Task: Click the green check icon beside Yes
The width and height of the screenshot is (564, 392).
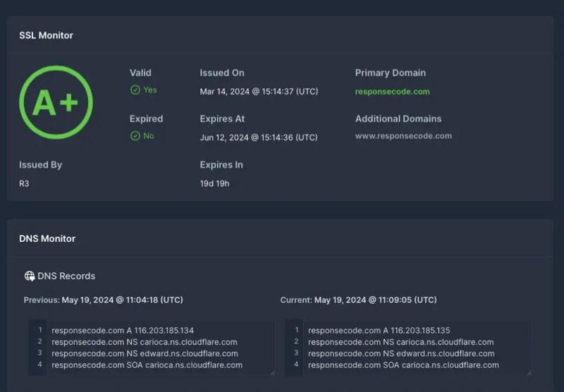Action: (135, 90)
